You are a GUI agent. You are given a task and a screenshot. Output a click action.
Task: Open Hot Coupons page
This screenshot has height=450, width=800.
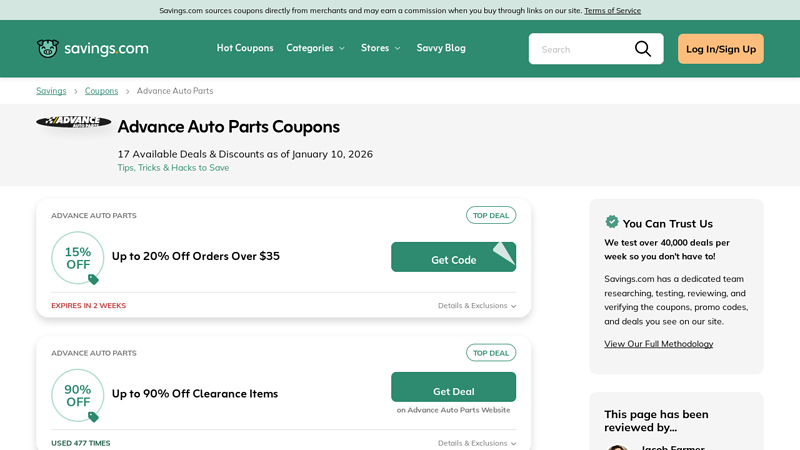[x=245, y=48]
